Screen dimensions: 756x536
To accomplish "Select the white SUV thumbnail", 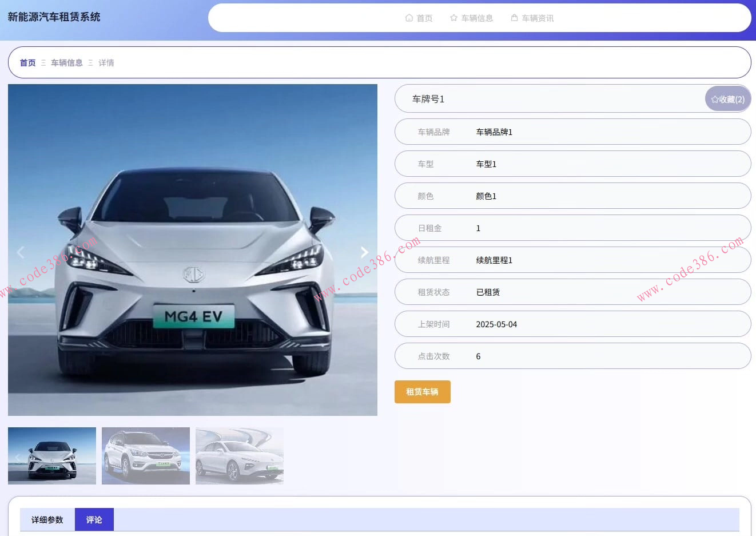I will pos(145,456).
